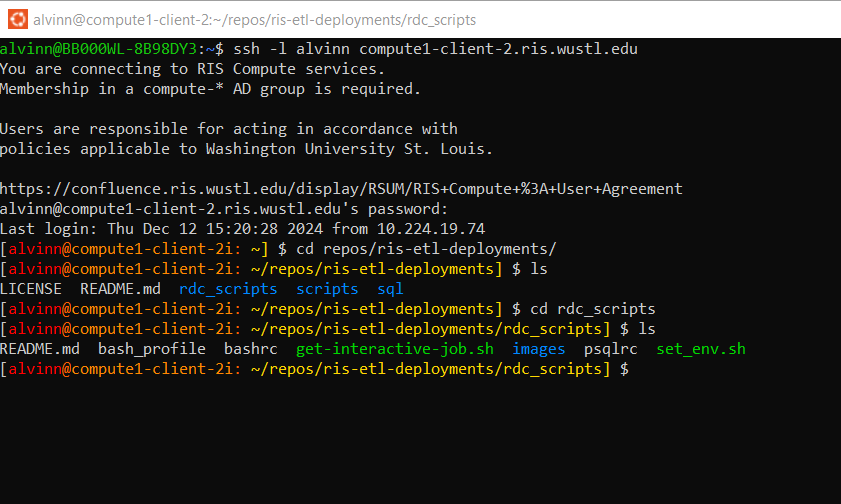Click get-interactive-job.sh in the listing
The image size is (841, 504).
pos(395,349)
